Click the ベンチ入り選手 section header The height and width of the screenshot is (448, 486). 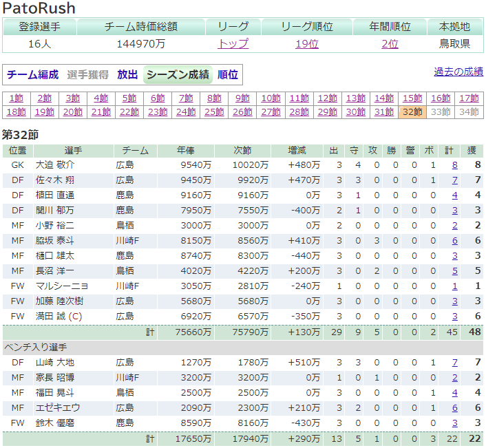pos(243,348)
